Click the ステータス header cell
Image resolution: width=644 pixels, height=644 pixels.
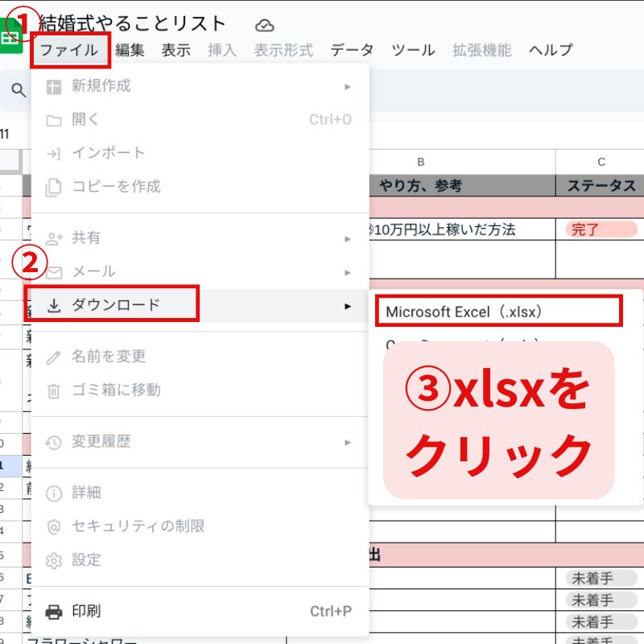coord(601,186)
